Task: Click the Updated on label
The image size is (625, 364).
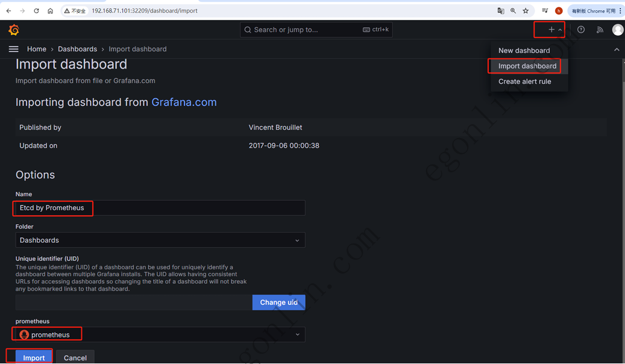Action: point(38,145)
